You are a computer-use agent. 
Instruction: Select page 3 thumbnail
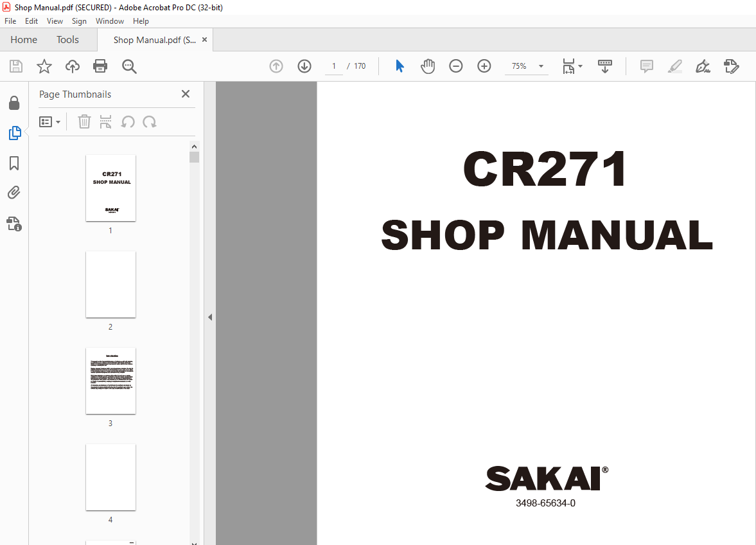(x=111, y=381)
